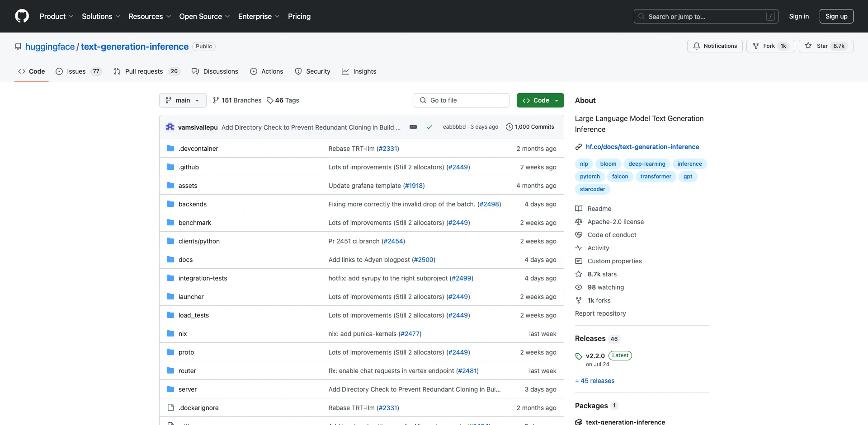Open the Discussions tab
The width and height of the screenshot is (868, 425).
click(215, 71)
